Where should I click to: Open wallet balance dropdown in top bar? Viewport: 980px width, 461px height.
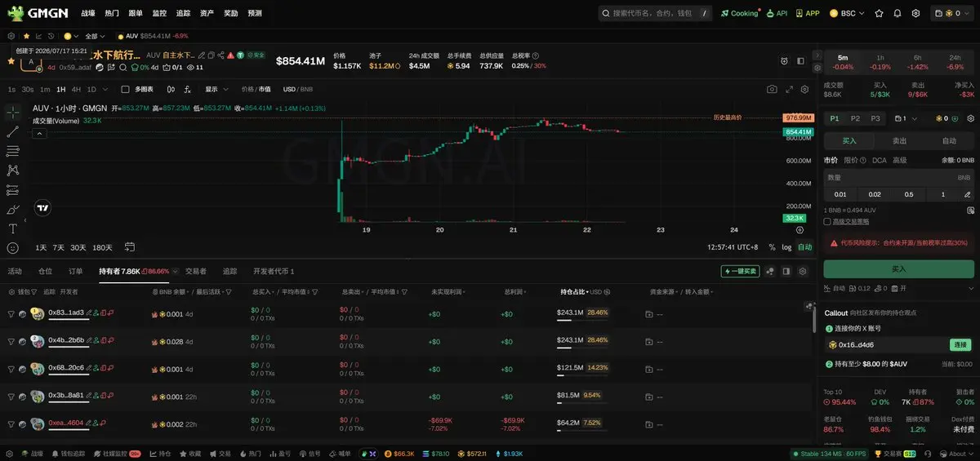click(953, 13)
